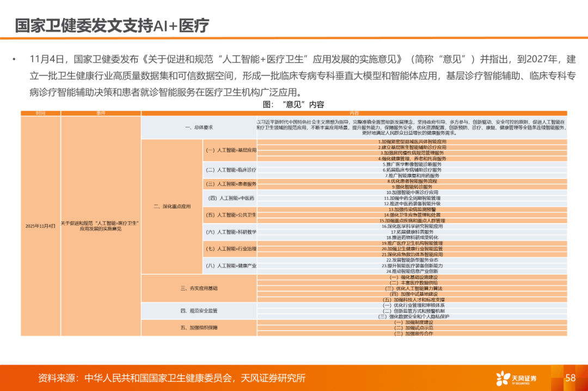Click the 资料来源 source line in the footer
Screen dimensions: 588x391
pos(171,378)
